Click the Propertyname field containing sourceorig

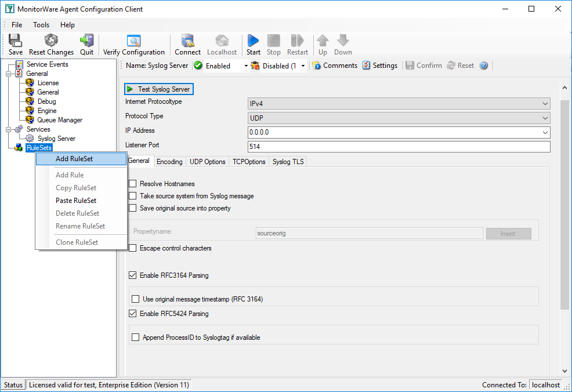[x=369, y=233]
